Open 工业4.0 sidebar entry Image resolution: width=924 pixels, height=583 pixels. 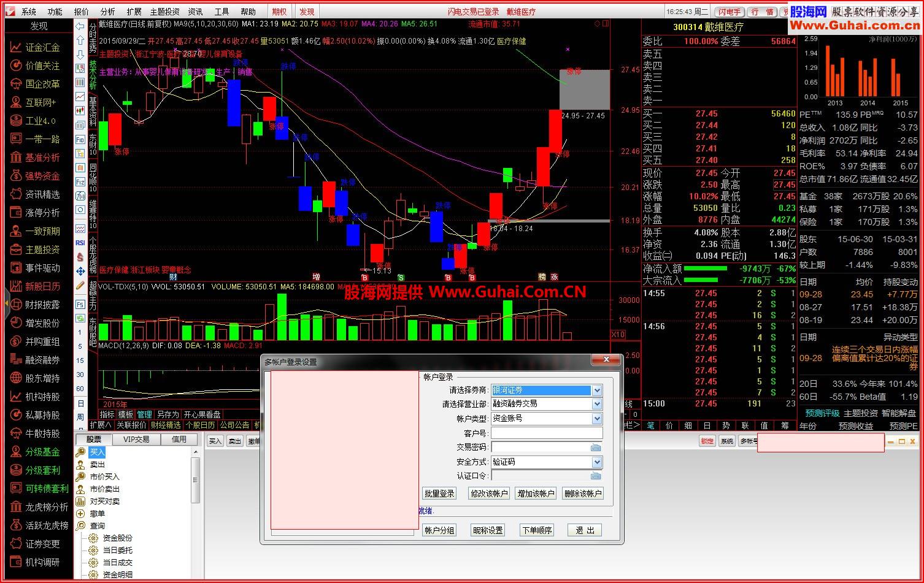(40, 121)
